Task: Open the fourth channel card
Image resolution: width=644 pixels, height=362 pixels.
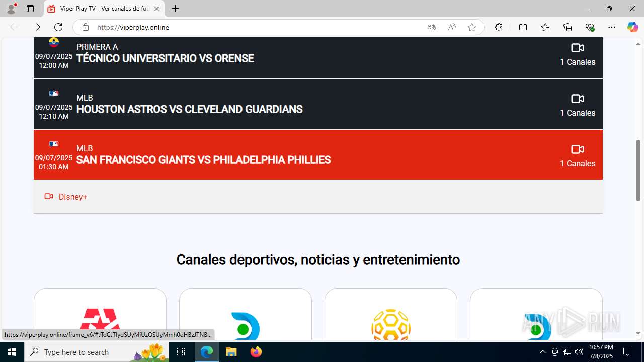Action: pyautogui.click(x=536, y=314)
